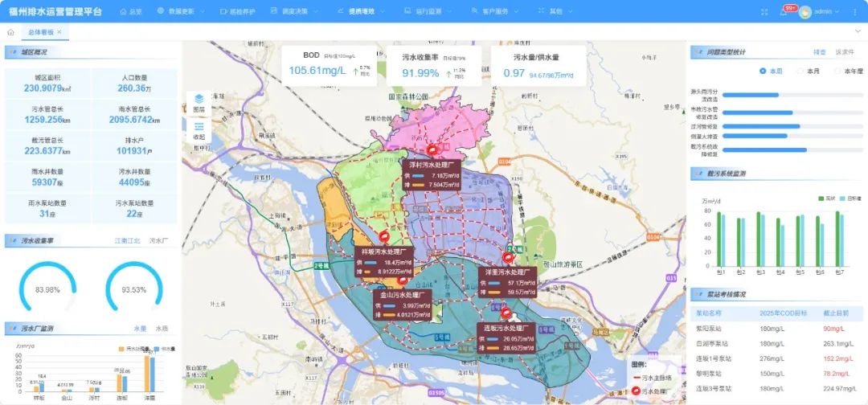Open notifications bell with 99+ badge
Viewport: 868px width, 405px height.
pos(784,11)
